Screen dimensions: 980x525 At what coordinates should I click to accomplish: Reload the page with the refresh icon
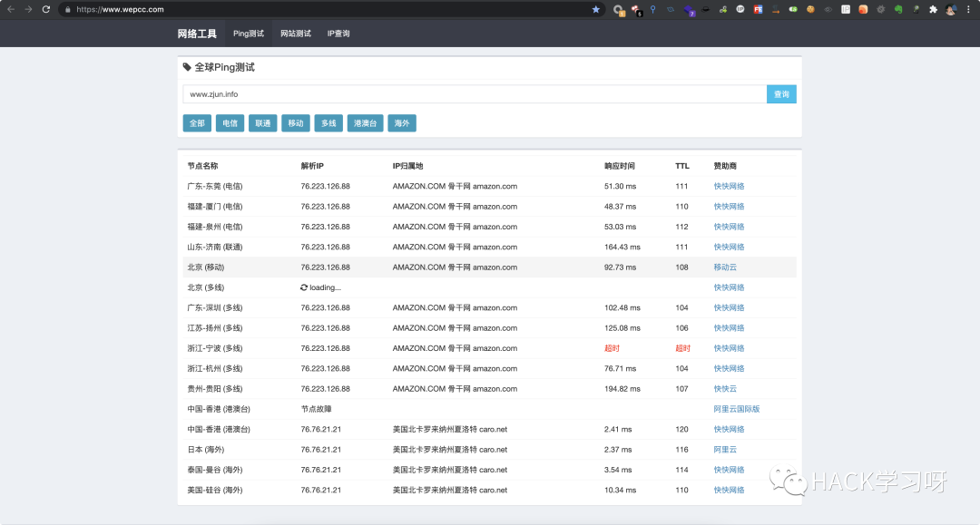[46, 9]
